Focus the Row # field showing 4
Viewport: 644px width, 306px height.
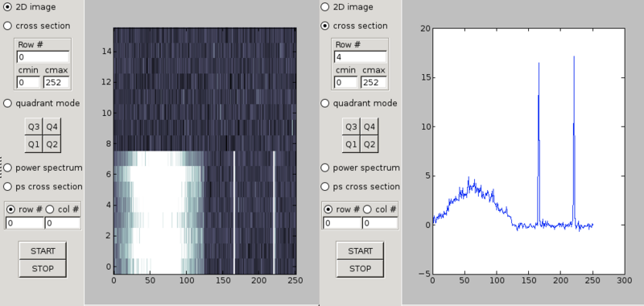click(360, 57)
